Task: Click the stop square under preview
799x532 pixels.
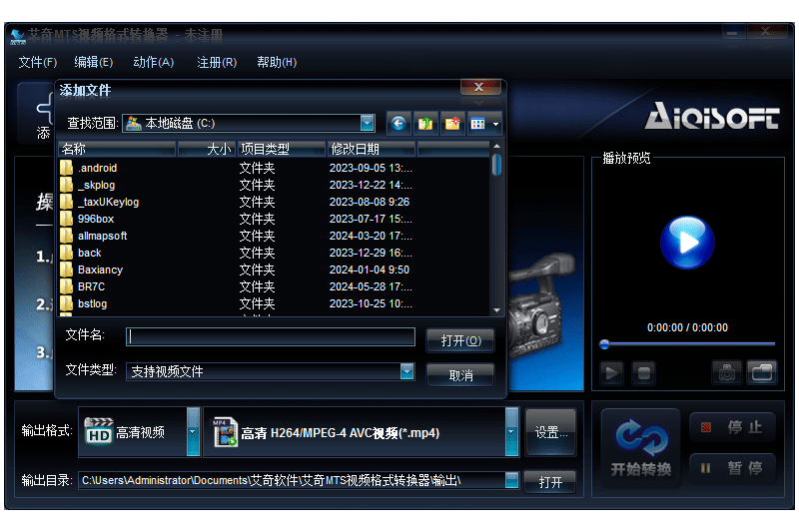Action: (x=643, y=372)
